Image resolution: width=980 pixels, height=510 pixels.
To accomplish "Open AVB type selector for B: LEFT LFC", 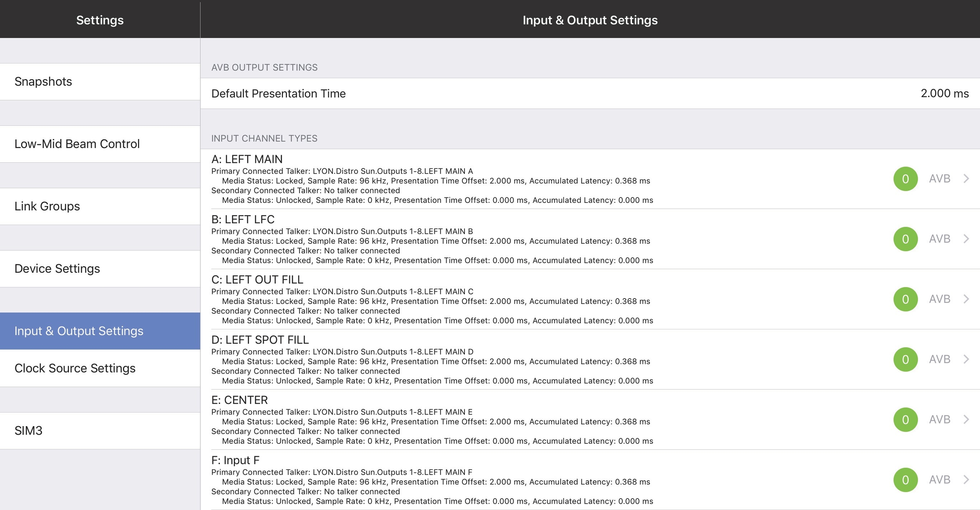I will (940, 239).
